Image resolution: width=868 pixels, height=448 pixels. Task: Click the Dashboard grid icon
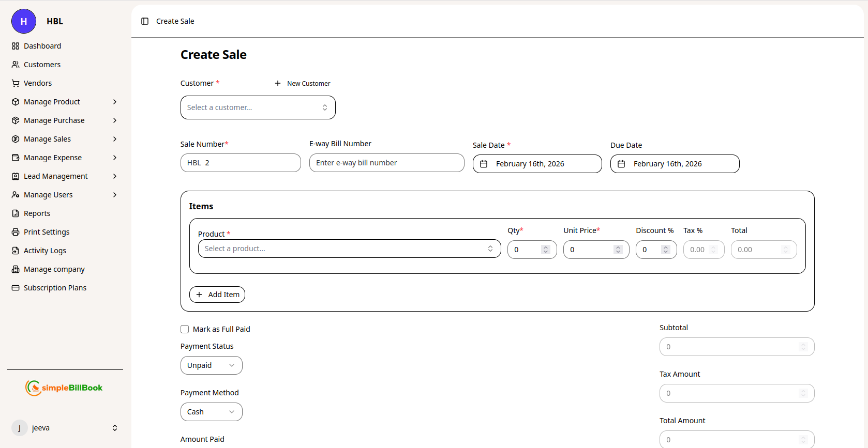pos(16,46)
